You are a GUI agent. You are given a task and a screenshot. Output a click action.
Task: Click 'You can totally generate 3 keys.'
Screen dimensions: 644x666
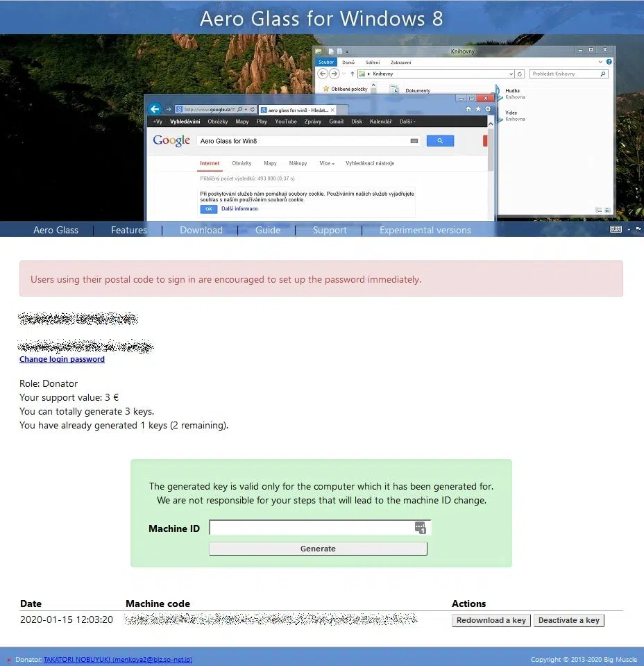(87, 412)
